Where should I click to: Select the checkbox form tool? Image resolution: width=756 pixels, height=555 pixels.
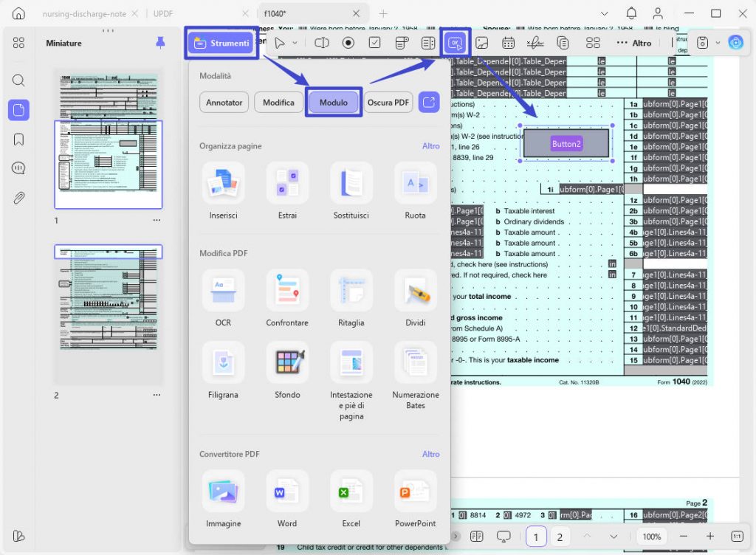[374, 43]
